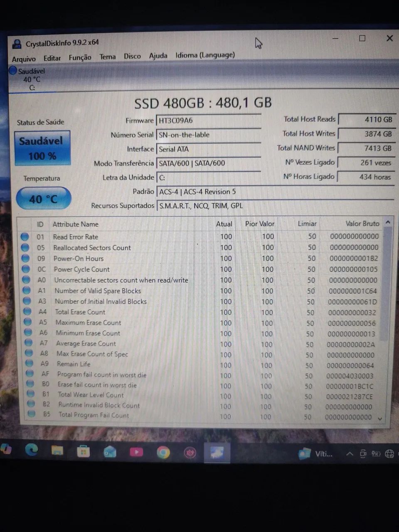Click the Padrão field ACS-4 Revision 5

(x=274, y=192)
